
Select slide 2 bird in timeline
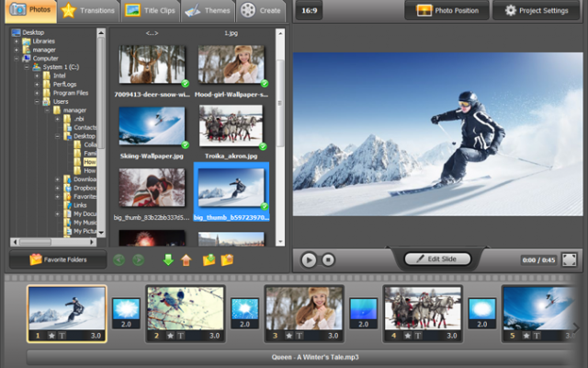tap(186, 314)
